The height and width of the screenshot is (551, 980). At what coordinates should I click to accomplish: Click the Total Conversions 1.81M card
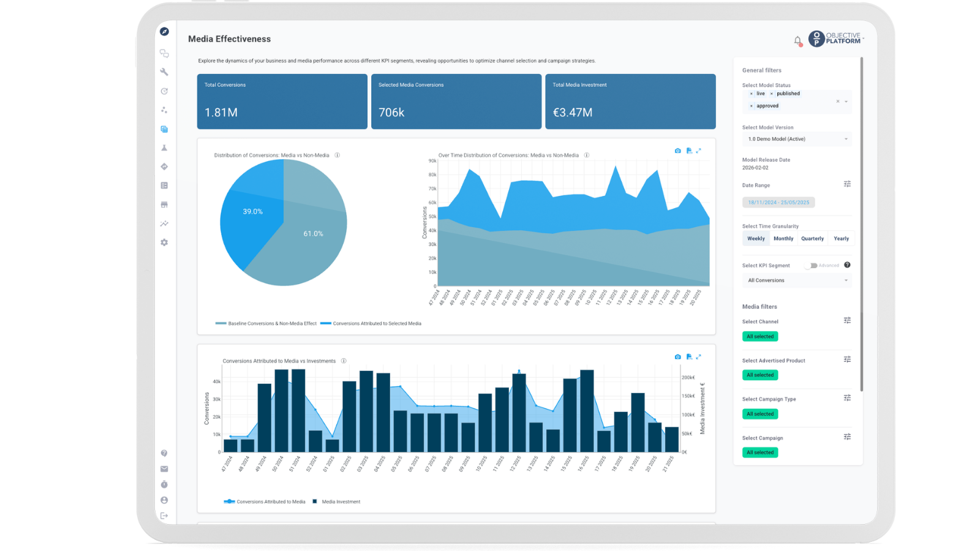(x=282, y=102)
